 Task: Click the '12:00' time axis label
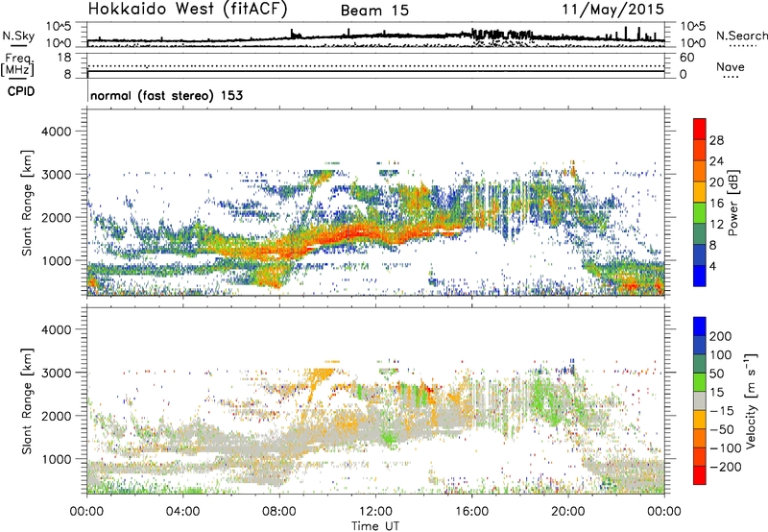pos(375,512)
